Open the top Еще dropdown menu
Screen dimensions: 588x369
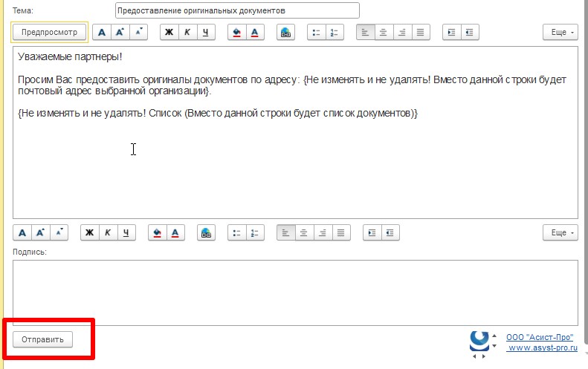560,32
